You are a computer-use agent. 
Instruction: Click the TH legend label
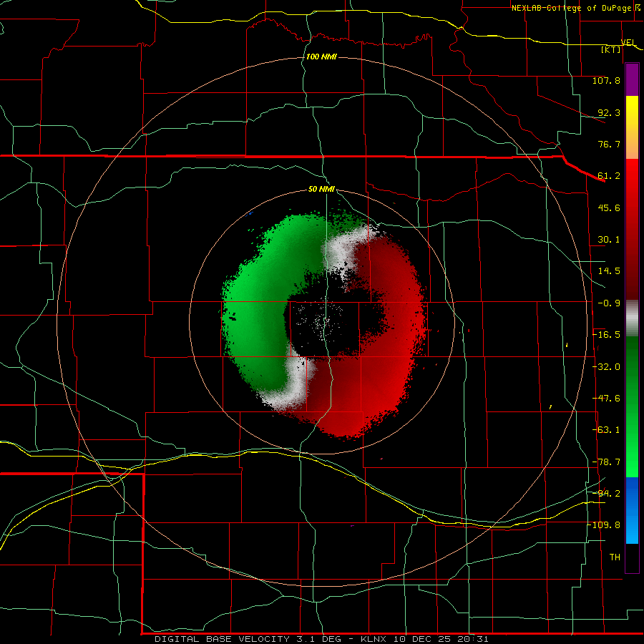coord(615,557)
